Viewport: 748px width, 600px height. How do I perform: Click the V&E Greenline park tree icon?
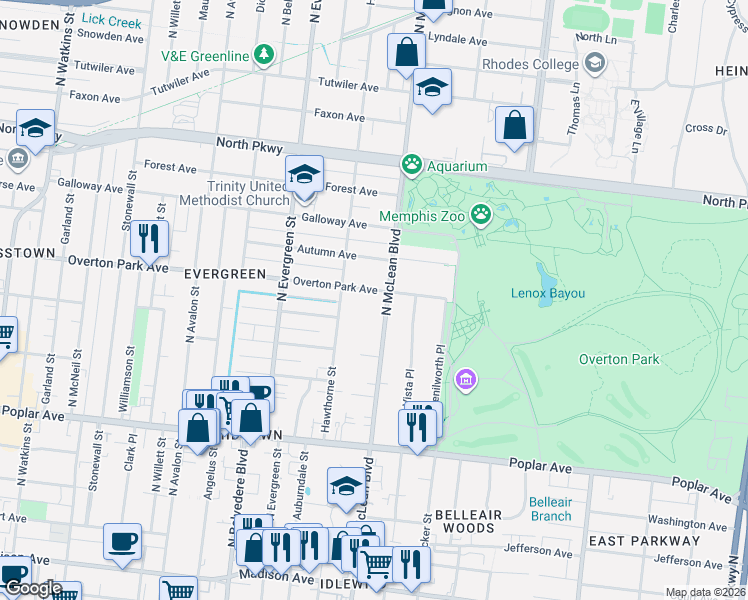coord(263,55)
